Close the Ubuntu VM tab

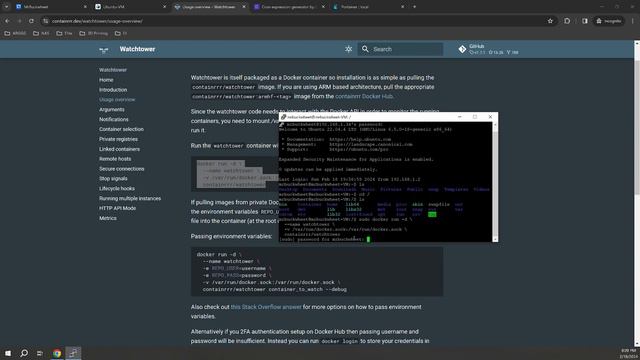pyautogui.click(x=164, y=7)
